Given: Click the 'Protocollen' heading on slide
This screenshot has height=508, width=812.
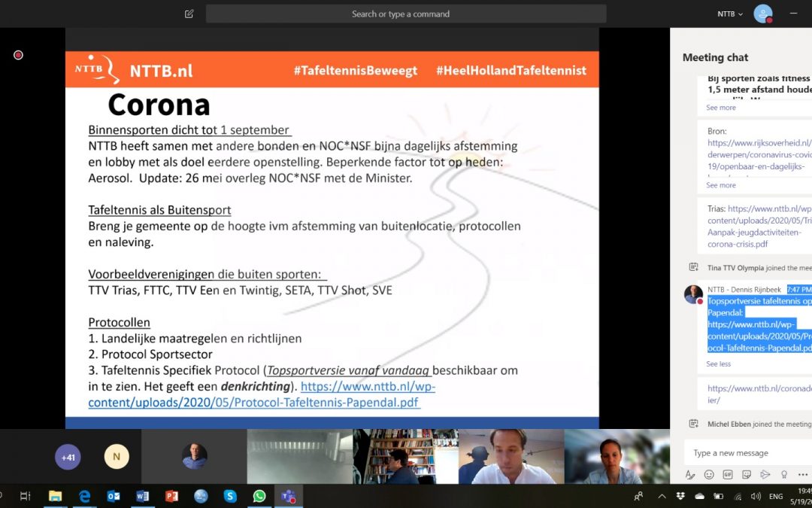Looking at the screenshot, I should [x=119, y=322].
